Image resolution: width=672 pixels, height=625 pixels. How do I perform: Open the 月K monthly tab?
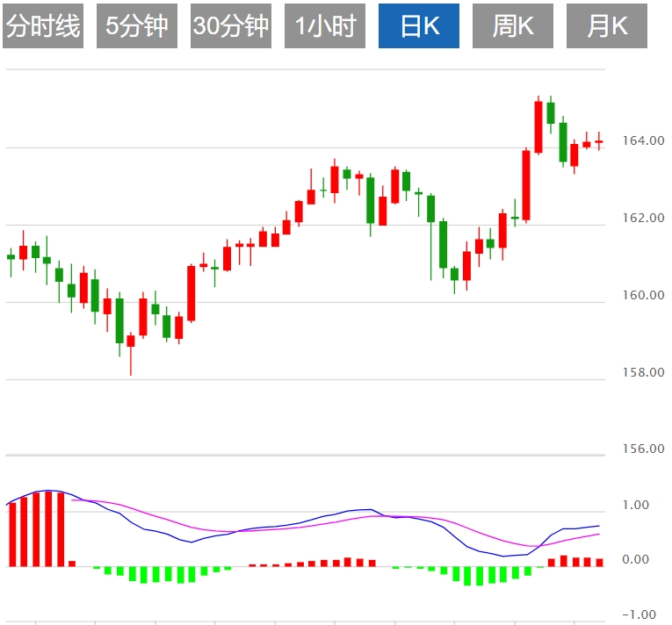(x=607, y=26)
